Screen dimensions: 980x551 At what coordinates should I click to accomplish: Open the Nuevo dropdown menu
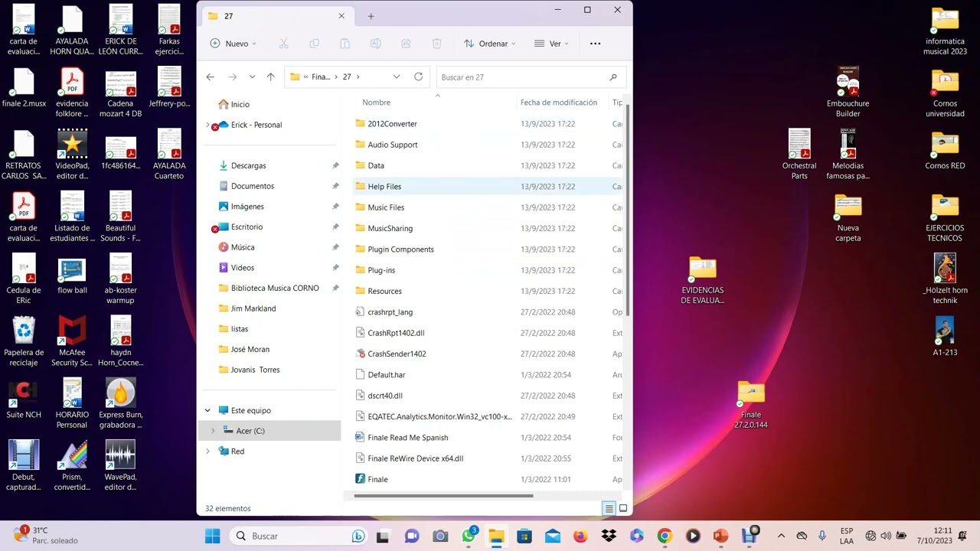[x=234, y=44]
